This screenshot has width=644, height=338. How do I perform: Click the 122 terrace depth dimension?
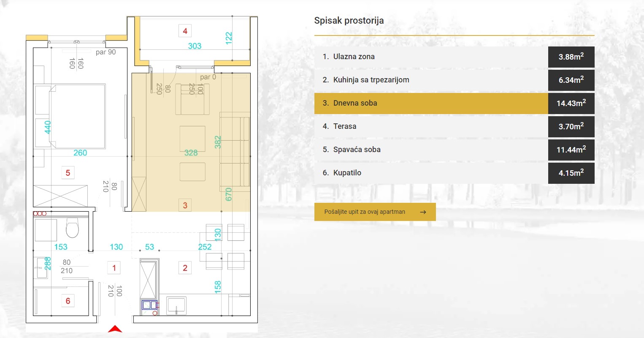point(228,38)
